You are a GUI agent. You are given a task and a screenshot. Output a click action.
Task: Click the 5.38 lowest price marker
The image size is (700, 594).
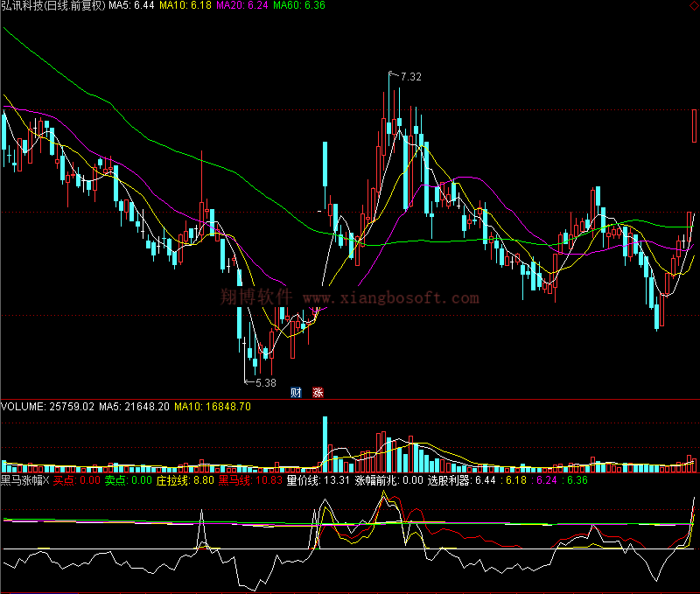click(x=264, y=382)
